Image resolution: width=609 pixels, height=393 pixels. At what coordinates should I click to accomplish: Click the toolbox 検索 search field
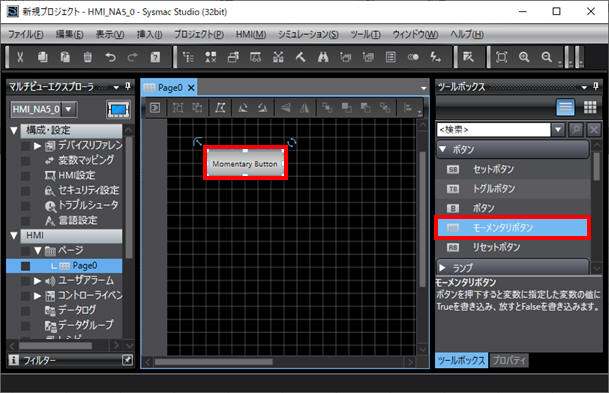[493, 130]
